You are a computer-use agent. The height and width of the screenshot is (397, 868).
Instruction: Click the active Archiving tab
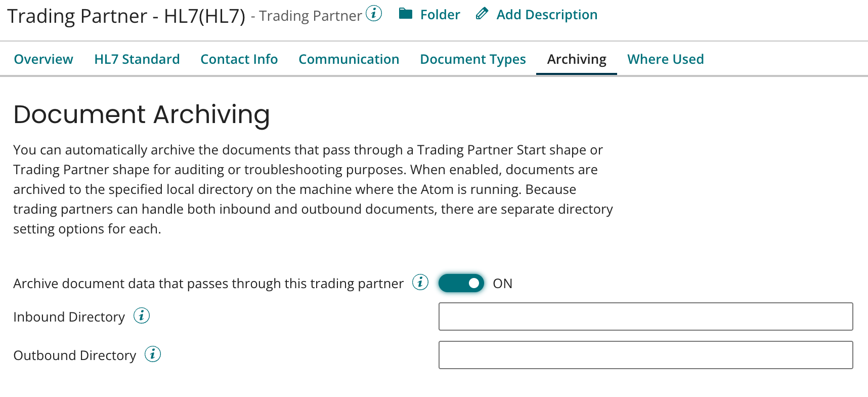[x=576, y=59]
